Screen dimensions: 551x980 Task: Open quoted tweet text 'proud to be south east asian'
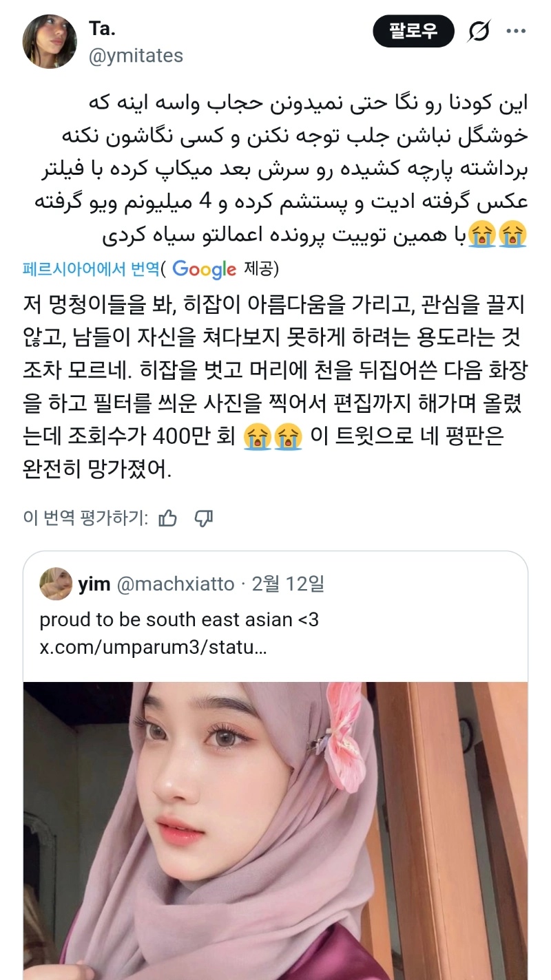coord(179,619)
